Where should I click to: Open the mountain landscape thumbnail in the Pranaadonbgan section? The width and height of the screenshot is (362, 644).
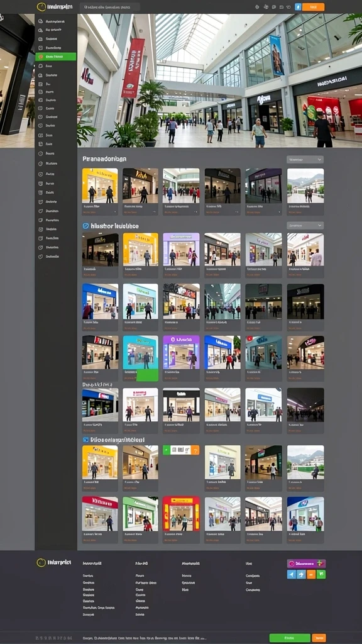305,186
